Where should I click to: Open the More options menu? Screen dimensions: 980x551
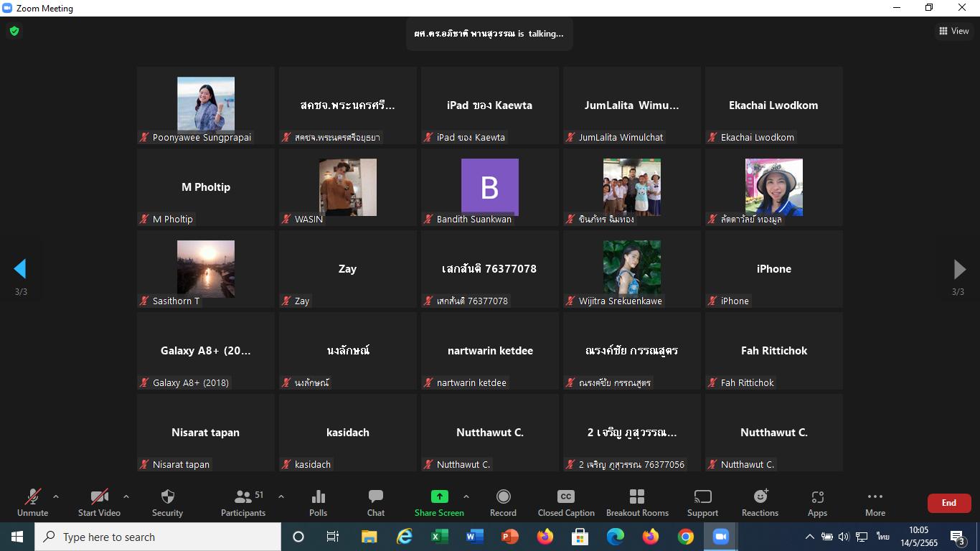pos(875,502)
